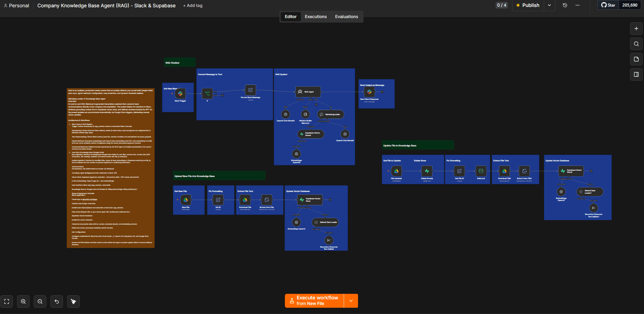Add a sticky note to canvas
The height and width of the screenshot is (314, 644).
636,59
